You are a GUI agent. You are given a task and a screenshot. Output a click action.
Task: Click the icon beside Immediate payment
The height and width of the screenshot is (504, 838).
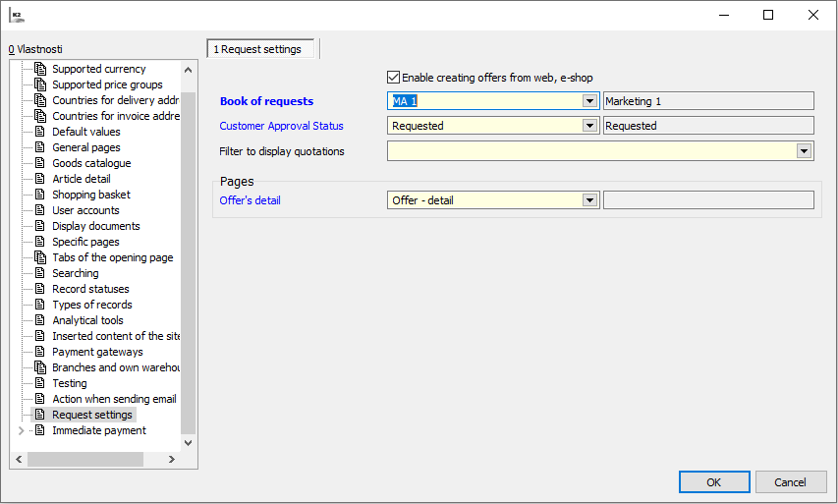pos(40,430)
